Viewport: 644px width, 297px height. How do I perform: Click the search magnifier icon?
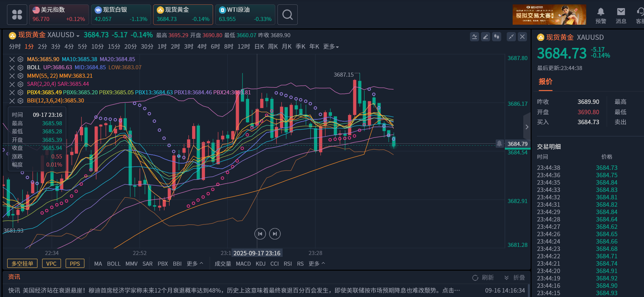click(287, 15)
